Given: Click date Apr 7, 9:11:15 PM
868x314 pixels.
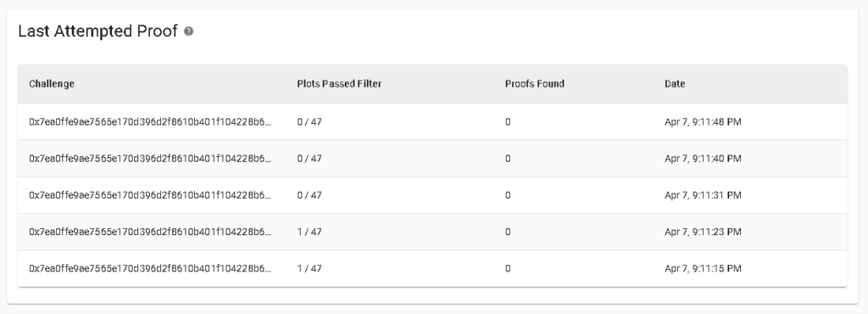Looking at the screenshot, I should (x=703, y=268).
